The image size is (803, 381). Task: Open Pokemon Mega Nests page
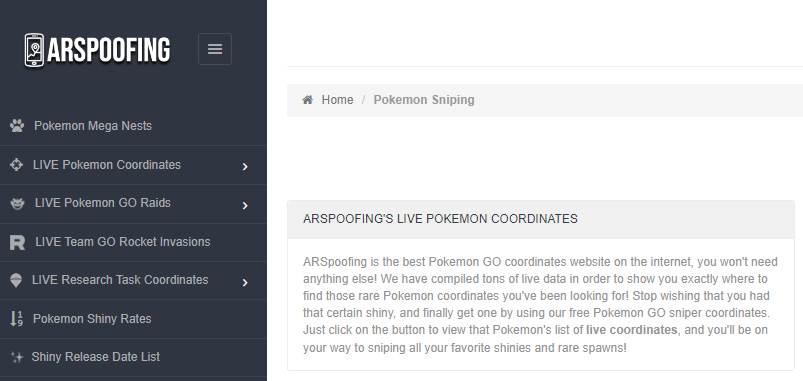pyautogui.click(x=93, y=125)
